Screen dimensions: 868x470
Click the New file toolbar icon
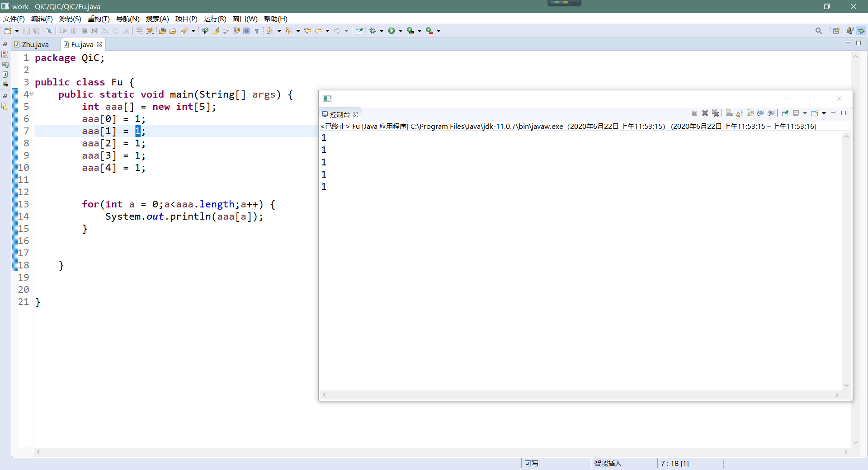point(8,31)
